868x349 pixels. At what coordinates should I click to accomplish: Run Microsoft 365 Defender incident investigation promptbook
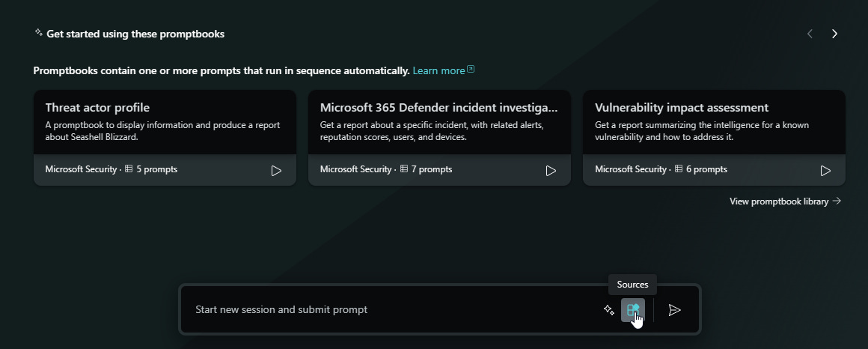pos(551,171)
